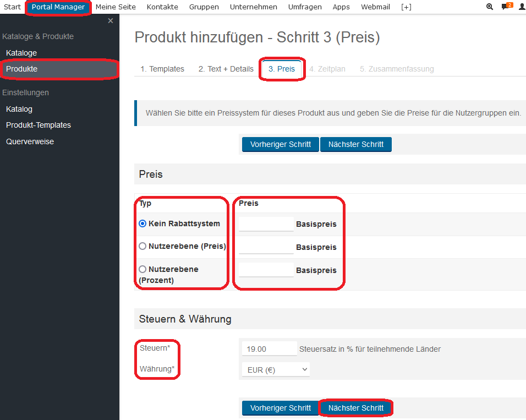Open the Währung EUR dropdown
This screenshot has width=526, height=420.
(276, 370)
